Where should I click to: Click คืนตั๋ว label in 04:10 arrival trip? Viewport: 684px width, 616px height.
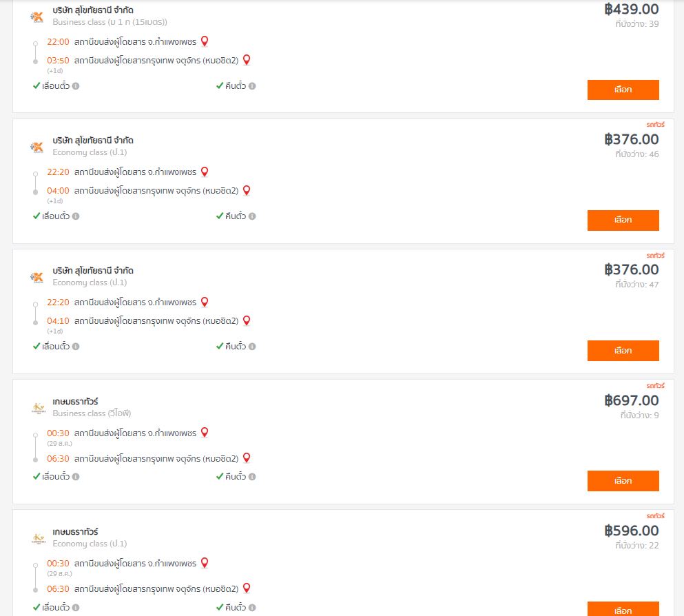point(236,347)
